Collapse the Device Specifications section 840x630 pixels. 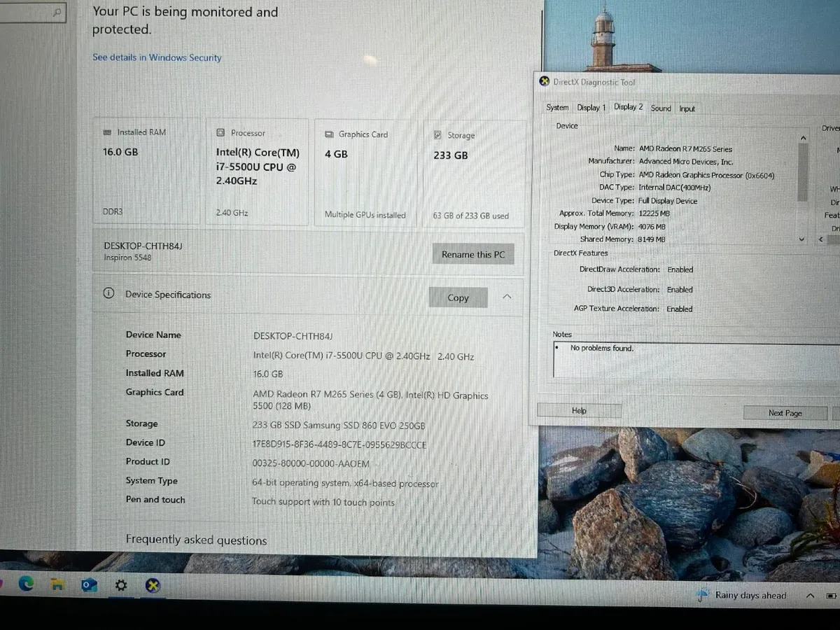507,297
